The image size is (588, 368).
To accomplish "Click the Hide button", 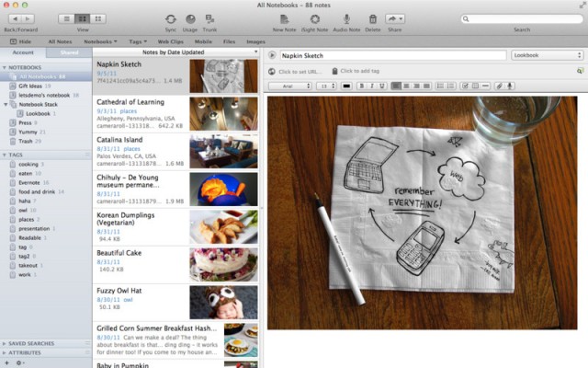I will coord(20,41).
